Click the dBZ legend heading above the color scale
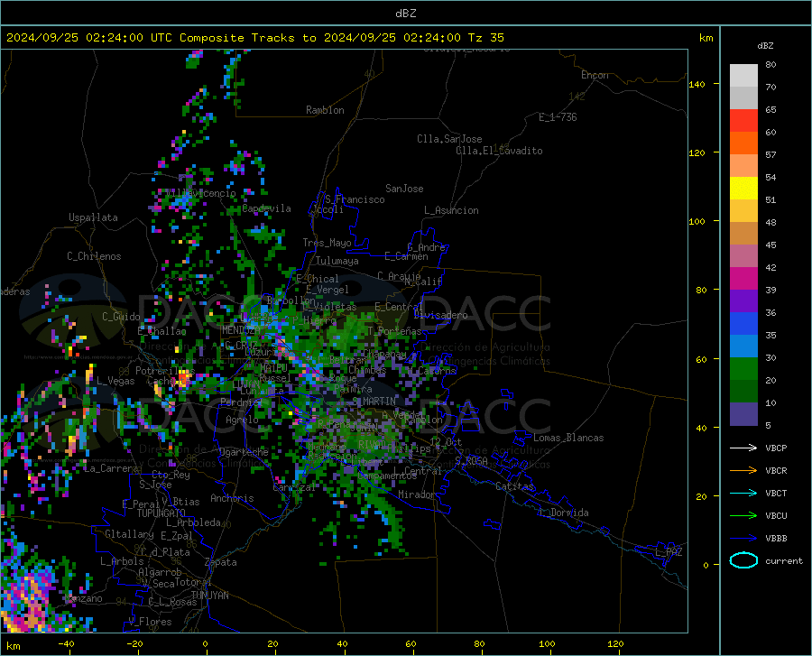The width and height of the screenshot is (812, 656). 765,45
